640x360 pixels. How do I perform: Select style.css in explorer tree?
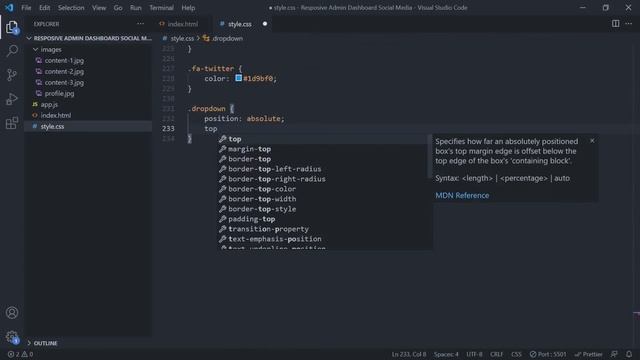[x=52, y=127]
